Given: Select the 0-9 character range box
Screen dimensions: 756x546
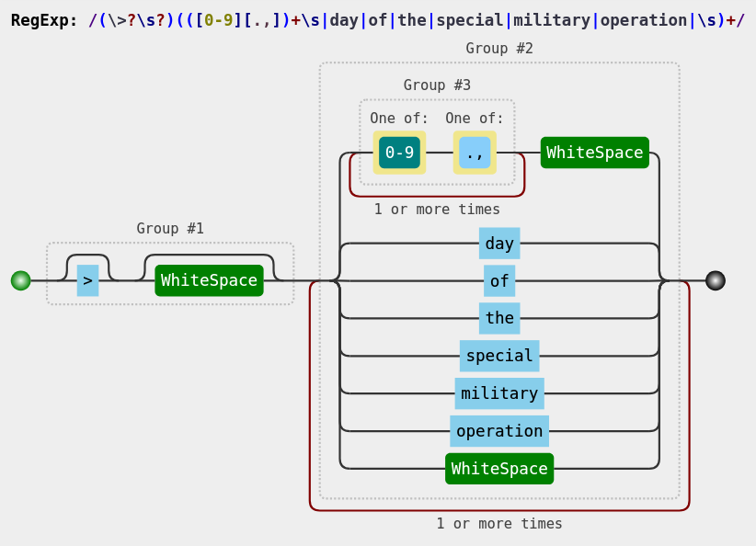Looking at the screenshot, I should pos(399,153).
